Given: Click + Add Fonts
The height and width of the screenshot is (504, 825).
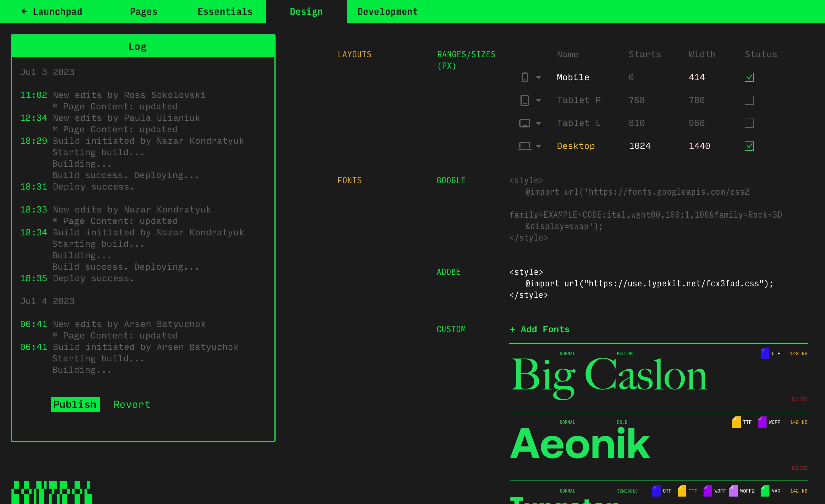Looking at the screenshot, I should [539, 329].
